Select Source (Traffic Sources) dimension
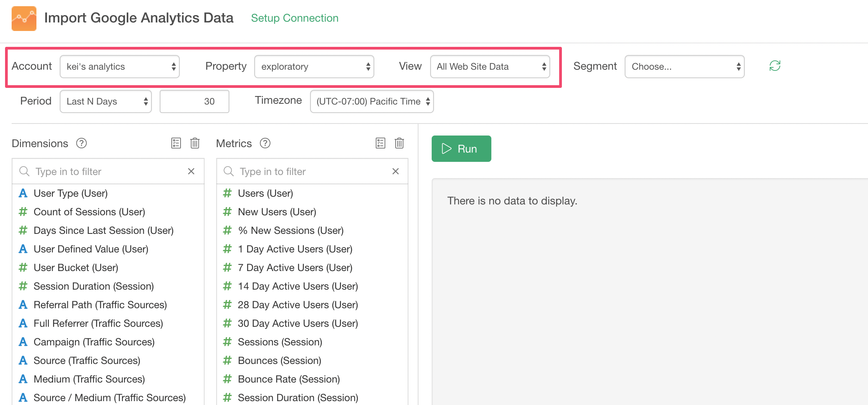The width and height of the screenshot is (868, 405). (108, 360)
